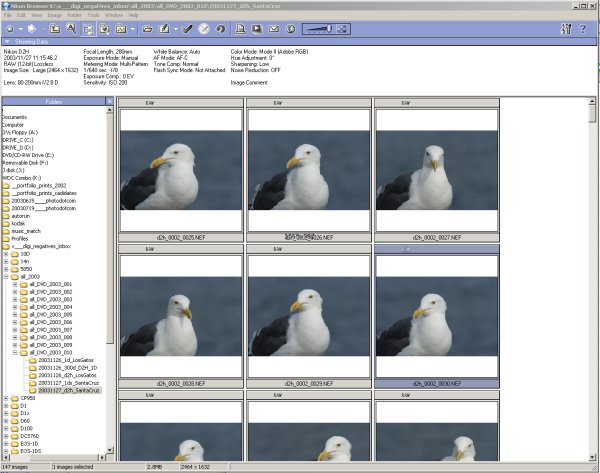Expand the all_DVD_2003_001 folder node
600x473 pixels.
(x=15, y=284)
